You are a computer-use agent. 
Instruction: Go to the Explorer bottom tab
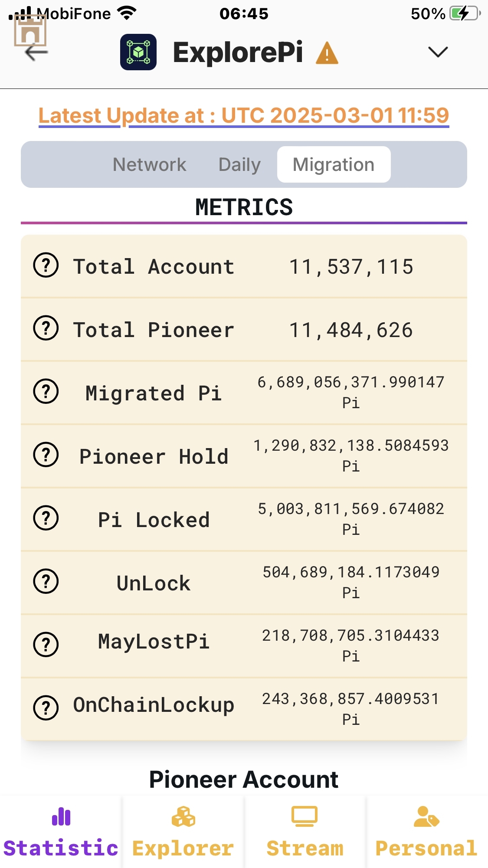(x=183, y=832)
